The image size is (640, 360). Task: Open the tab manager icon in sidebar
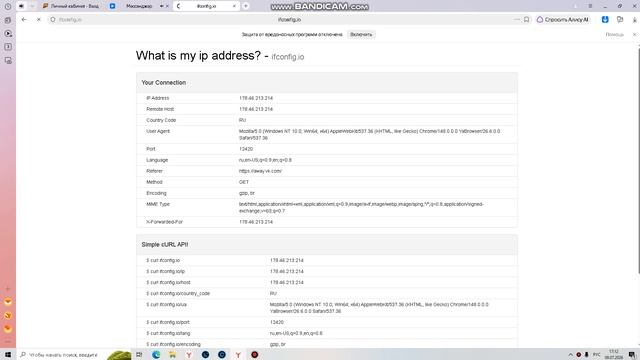(x=8, y=20)
